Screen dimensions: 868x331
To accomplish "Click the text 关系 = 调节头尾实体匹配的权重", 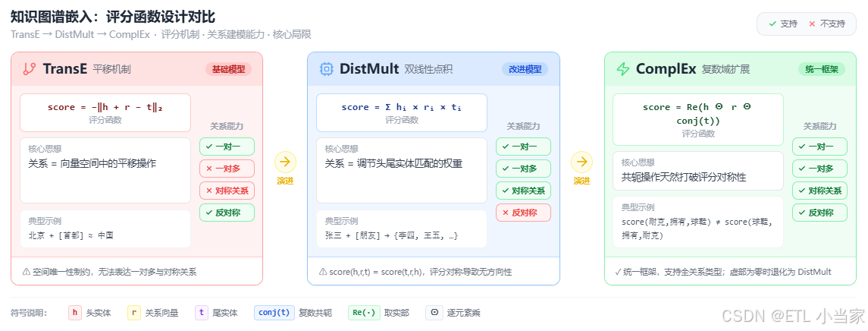I will (x=393, y=163).
